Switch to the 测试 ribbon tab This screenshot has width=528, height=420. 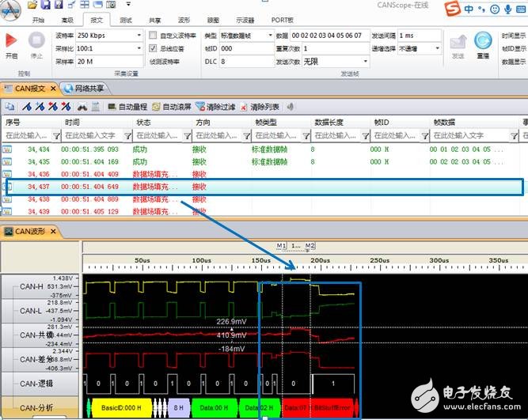(x=126, y=21)
